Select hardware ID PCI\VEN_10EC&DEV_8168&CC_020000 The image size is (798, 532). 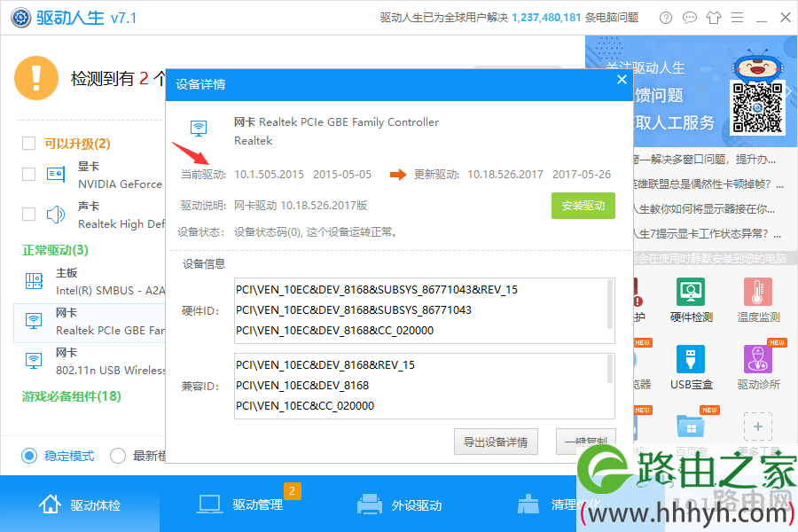point(335,331)
